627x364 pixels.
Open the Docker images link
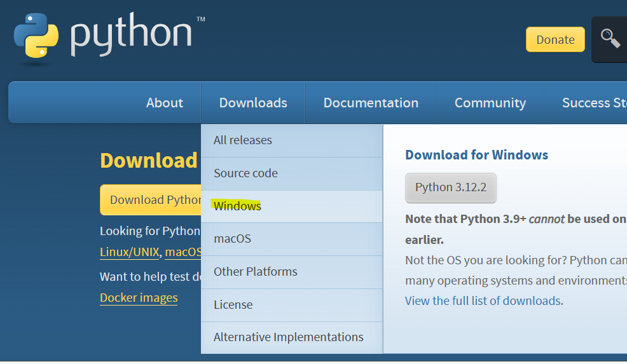(139, 298)
